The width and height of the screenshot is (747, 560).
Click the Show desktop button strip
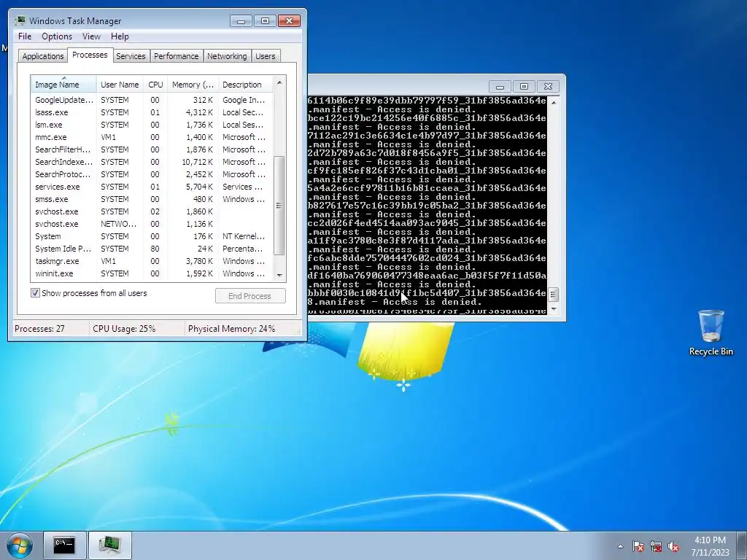pyautogui.click(x=743, y=545)
